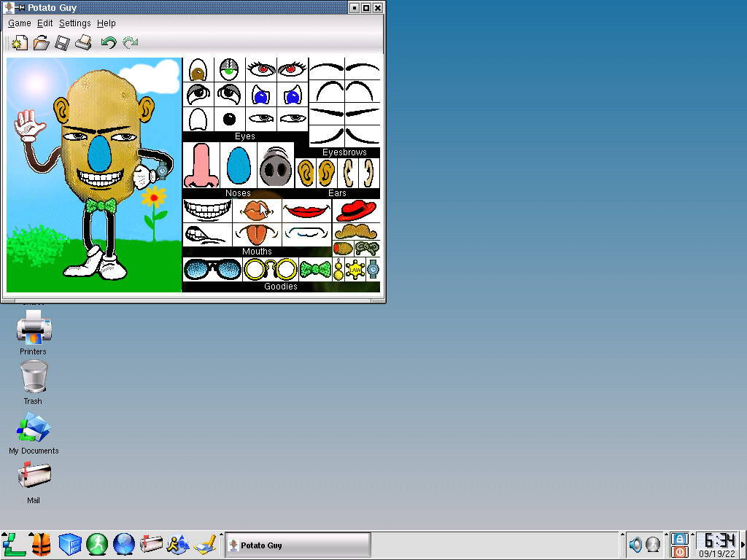This screenshot has width=747, height=560.
Task: Click the speaker volume icon in tray
Action: pos(635,544)
